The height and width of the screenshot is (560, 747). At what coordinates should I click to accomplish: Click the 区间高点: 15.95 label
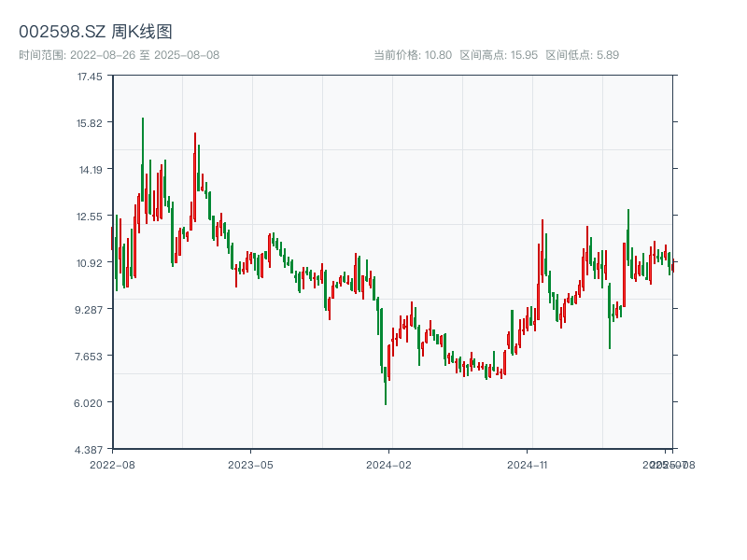click(x=499, y=55)
